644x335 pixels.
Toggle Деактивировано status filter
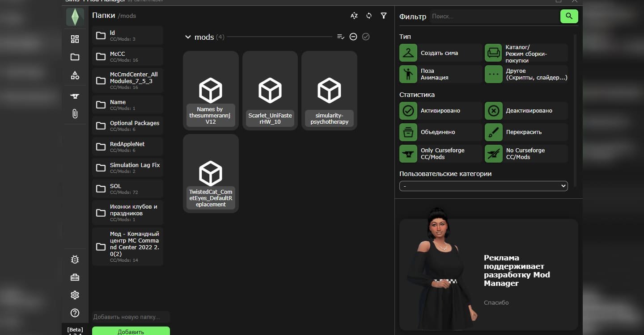526,110
